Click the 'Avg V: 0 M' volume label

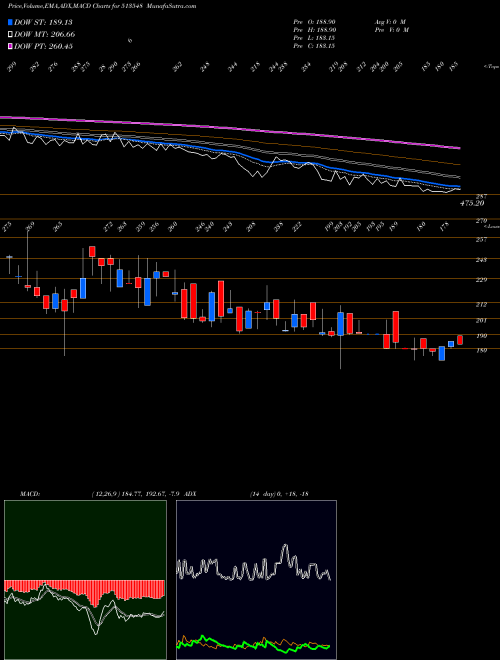point(390,22)
